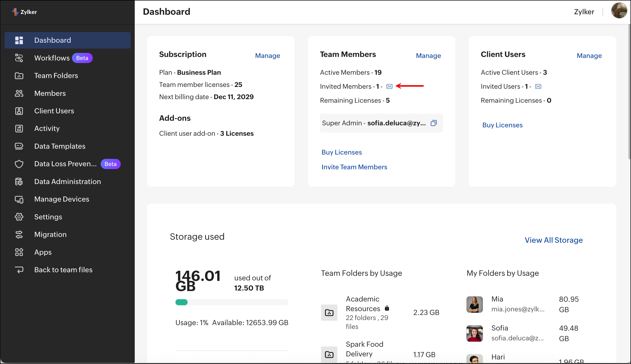The width and height of the screenshot is (631, 364).
Task: Click the envelope icon beside Invited Users
Action: point(538,86)
